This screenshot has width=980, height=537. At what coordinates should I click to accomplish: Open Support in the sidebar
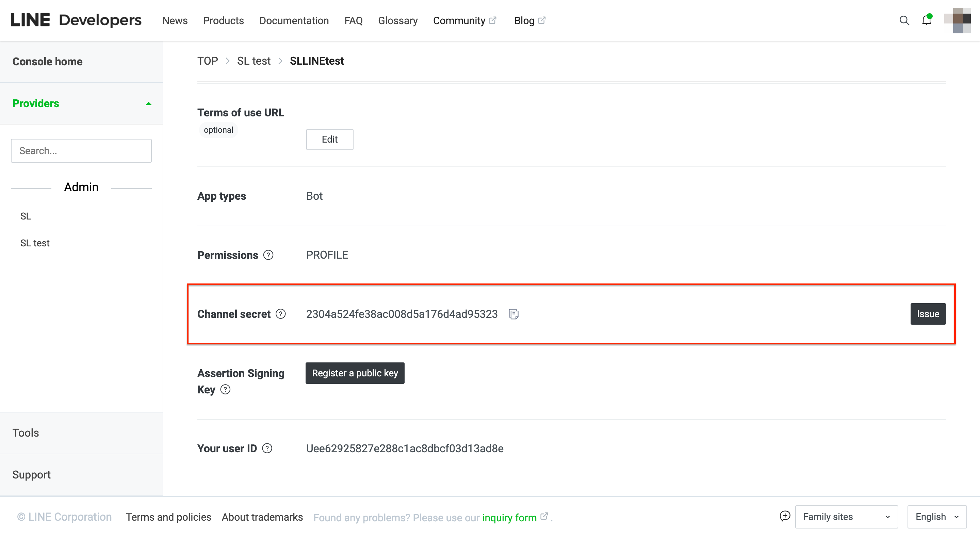(31, 475)
